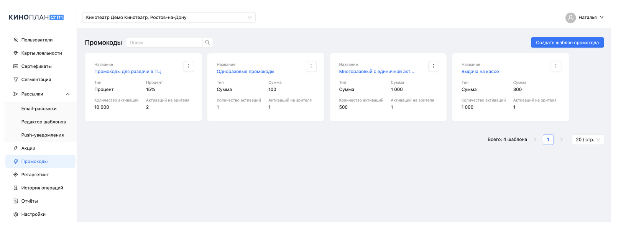Click the Настройки gear icon
644x233 pixels.
(x=16, y=214)
